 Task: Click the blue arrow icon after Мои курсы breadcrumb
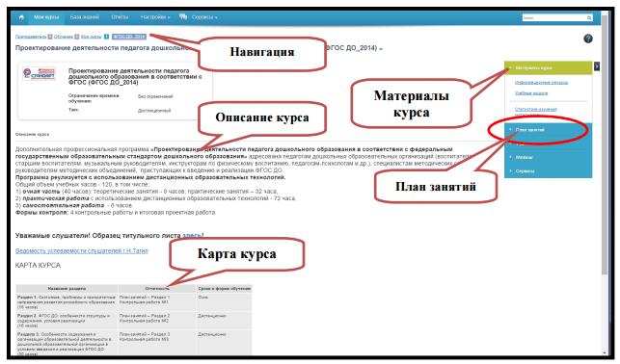tap(106, 37)
